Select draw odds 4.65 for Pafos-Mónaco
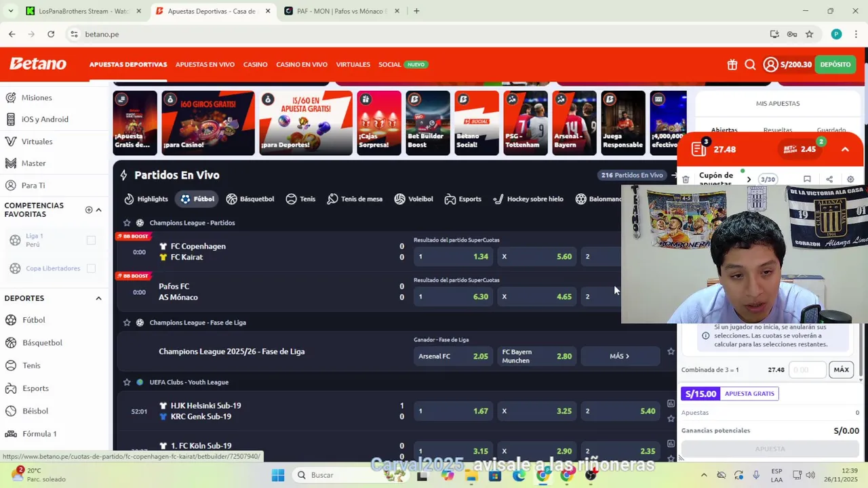Image resolution: width=868 pixels, height=488 pixels. (x=536, y=297)
